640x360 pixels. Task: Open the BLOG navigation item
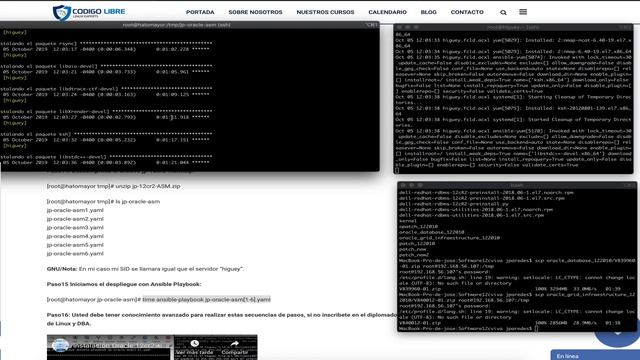[x=429, y=12]
